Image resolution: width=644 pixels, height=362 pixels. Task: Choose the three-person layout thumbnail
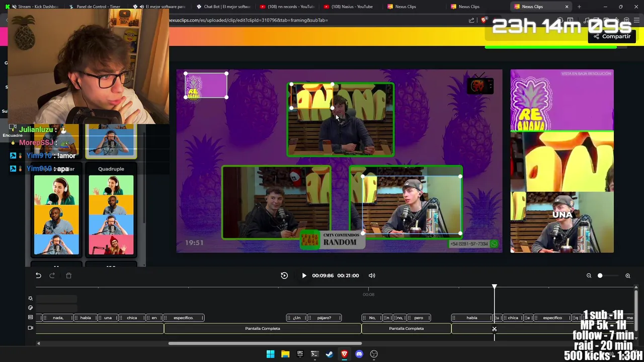coord(56,215)
